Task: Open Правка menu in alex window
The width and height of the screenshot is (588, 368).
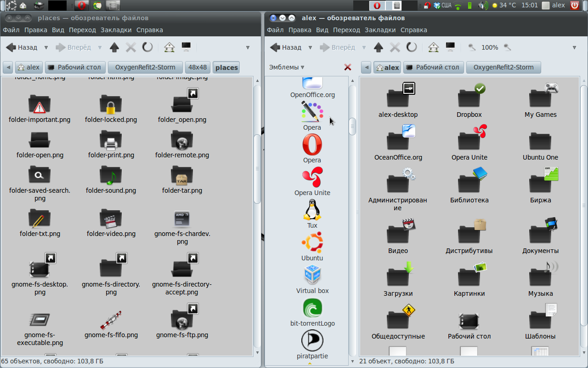Action: [300, 30]
